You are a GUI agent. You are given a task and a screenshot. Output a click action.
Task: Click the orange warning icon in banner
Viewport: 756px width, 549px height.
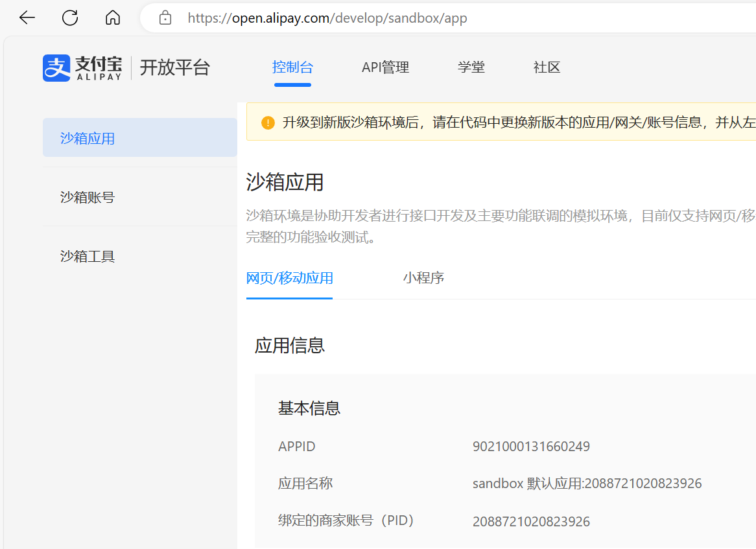point(268,123)
